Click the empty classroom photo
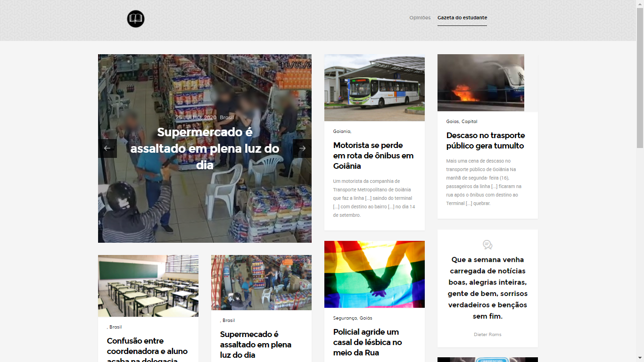 coord(148,286)
